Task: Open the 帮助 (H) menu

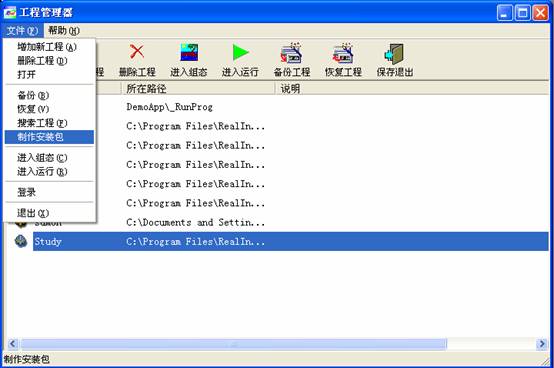Action: click(64, 30)
